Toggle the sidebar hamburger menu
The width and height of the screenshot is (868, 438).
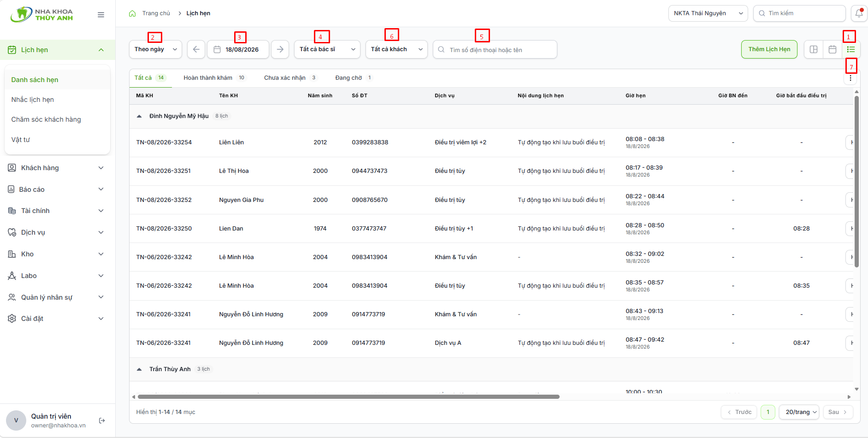coord(101,15)
